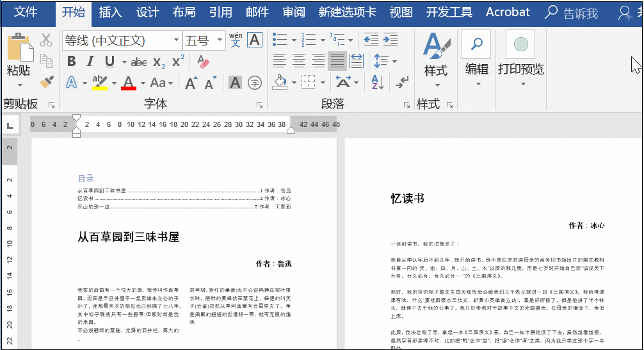
Task: Expand the line spacing dropdown arrow
Action: [x=394, y=62]
